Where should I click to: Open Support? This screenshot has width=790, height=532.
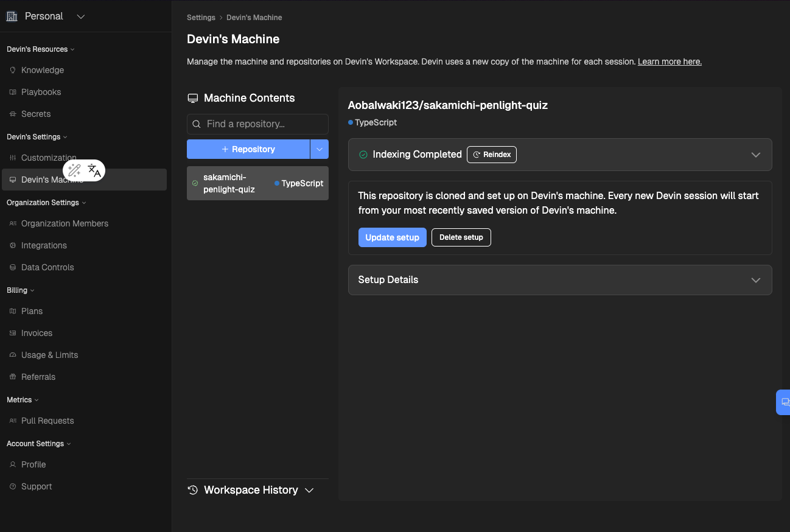[37, 486]
